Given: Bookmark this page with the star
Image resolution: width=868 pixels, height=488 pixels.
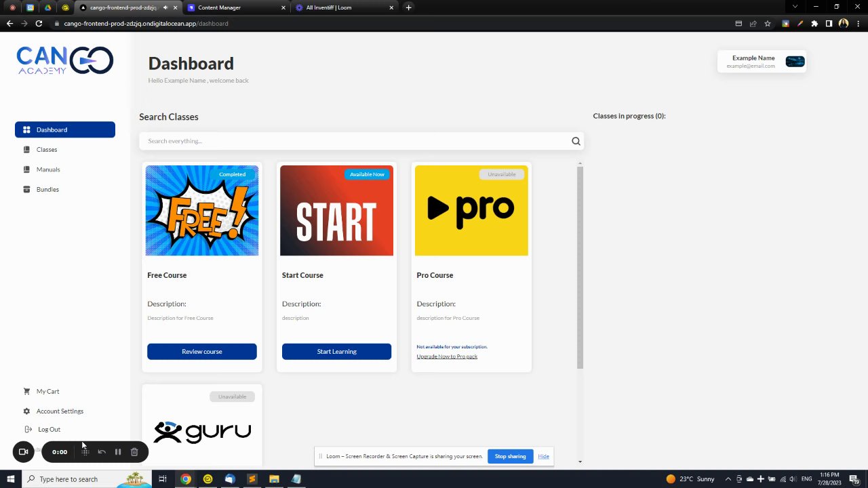Looking at the screenshot, I should pyautogui.click(x=768, y=23).
